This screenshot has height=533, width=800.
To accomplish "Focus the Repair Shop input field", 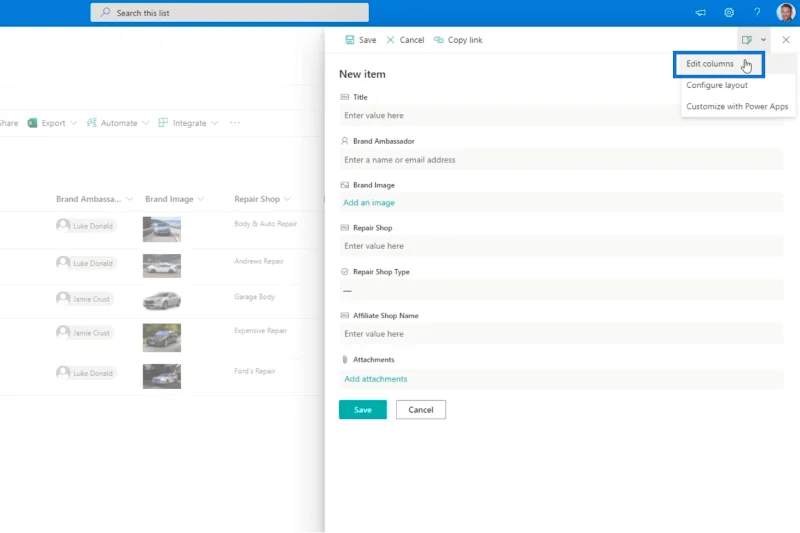I will (561, 246).
